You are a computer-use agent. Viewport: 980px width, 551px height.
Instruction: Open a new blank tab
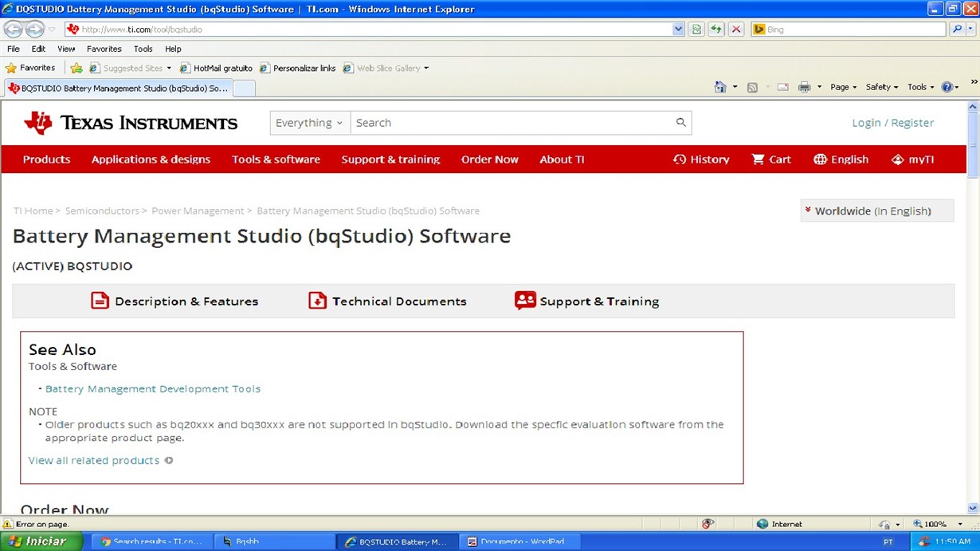click(245, 88)
